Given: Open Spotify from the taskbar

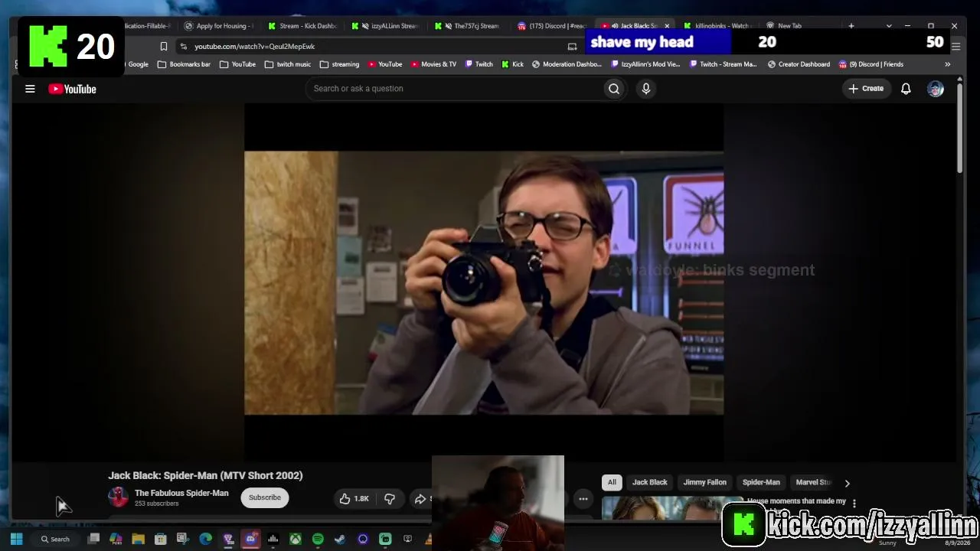Looking at the screenshot, I should click(318, 539).
